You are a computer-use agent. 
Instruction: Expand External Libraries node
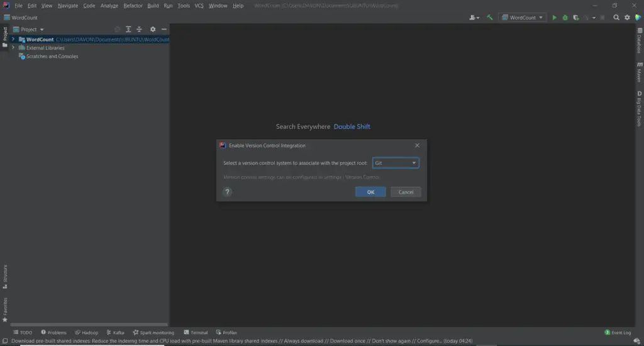click(x=13, y=48)
